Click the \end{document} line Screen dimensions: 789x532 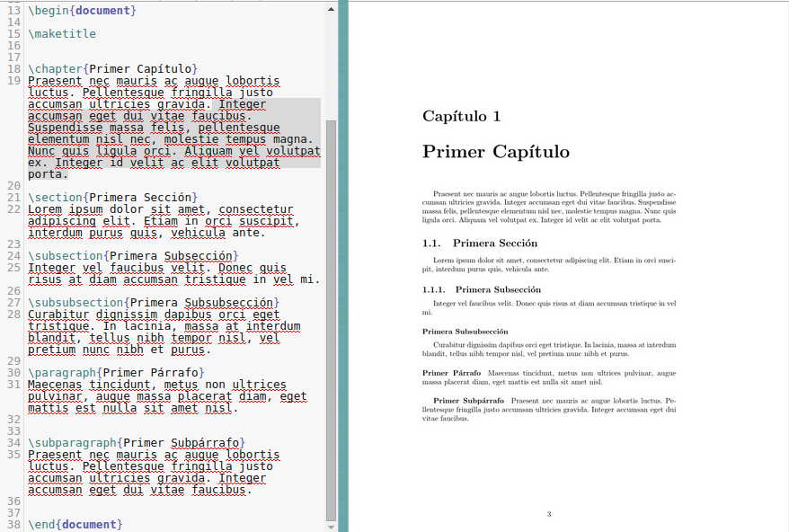[x=75, y=525]
